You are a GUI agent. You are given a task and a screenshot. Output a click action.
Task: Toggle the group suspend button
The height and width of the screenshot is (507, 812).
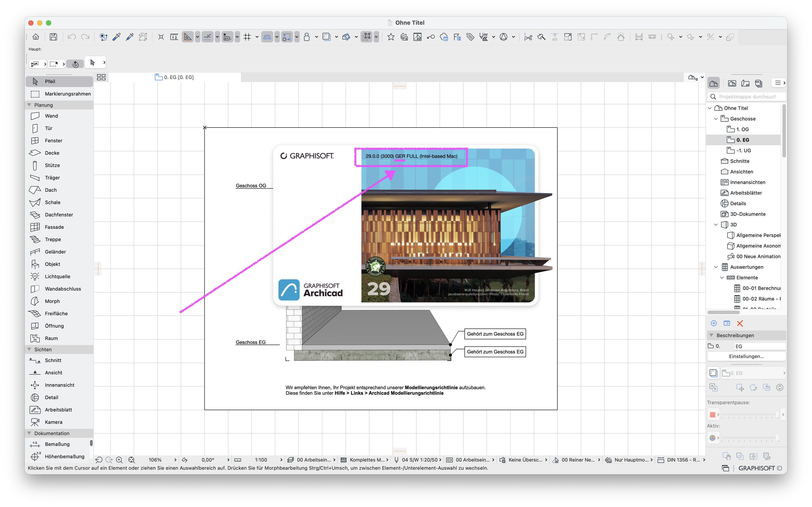(367, 37)
